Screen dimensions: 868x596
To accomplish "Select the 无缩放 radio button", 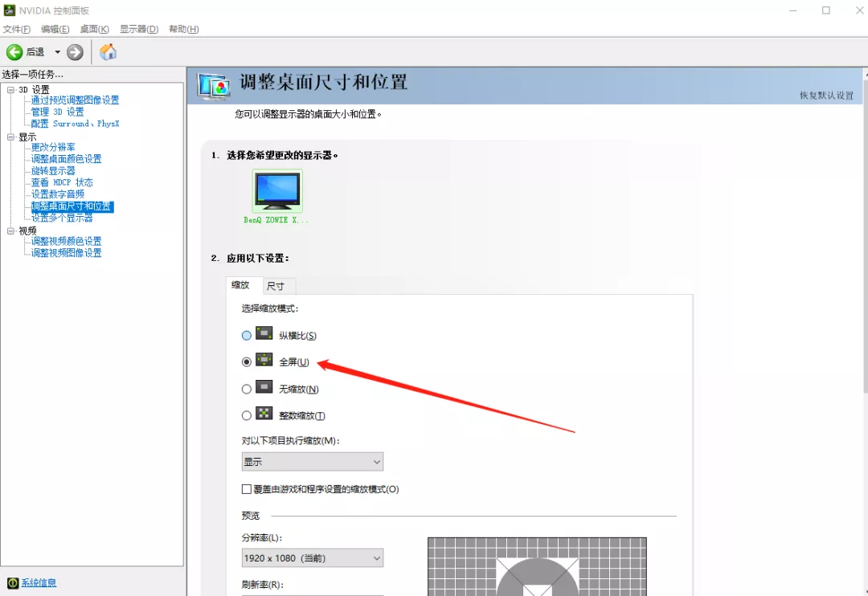I will 247,389.
